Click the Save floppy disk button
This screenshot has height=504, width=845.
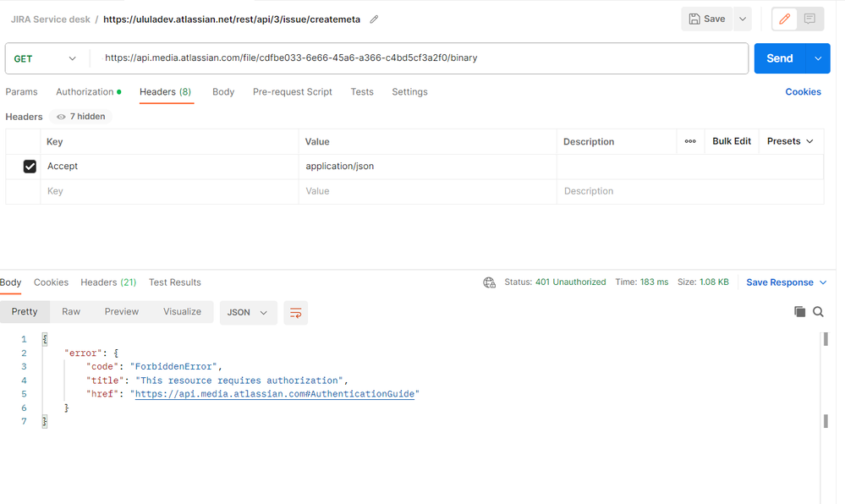[707, 19]
